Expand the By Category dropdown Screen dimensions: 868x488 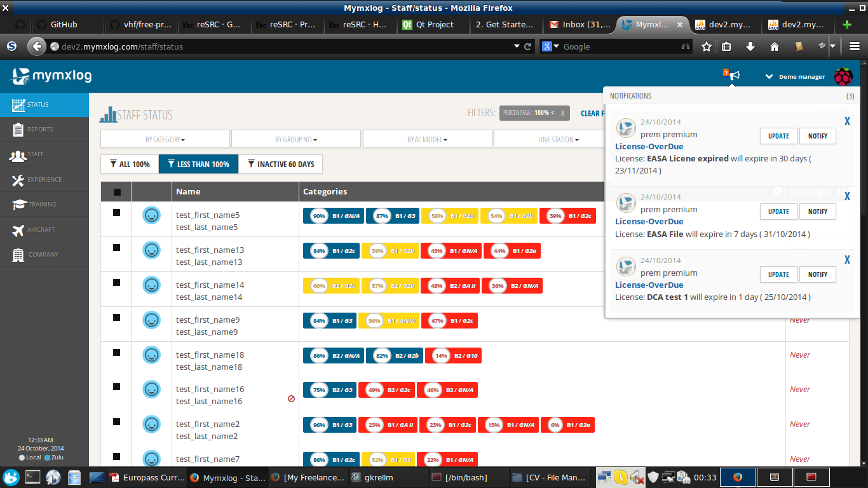(x=165, y=139)
